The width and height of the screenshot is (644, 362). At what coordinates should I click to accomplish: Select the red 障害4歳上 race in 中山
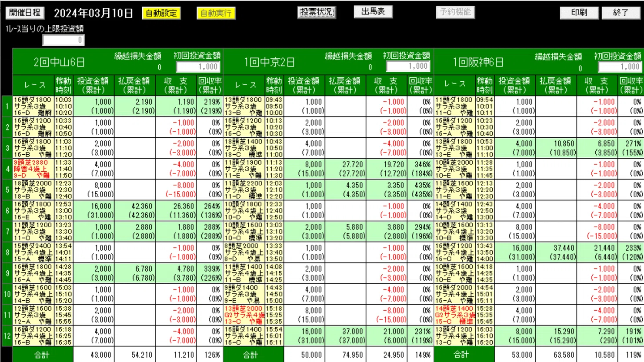tap(33, 169)
